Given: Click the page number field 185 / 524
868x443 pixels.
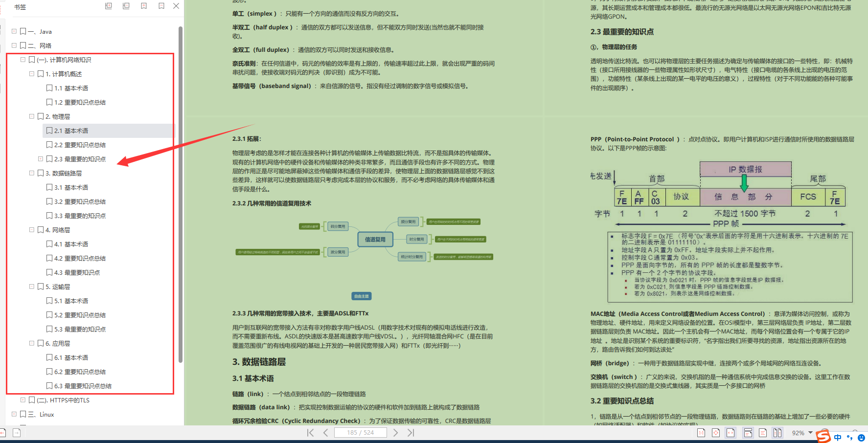Looking at the screenshot, I should click(x=361, y=433).
